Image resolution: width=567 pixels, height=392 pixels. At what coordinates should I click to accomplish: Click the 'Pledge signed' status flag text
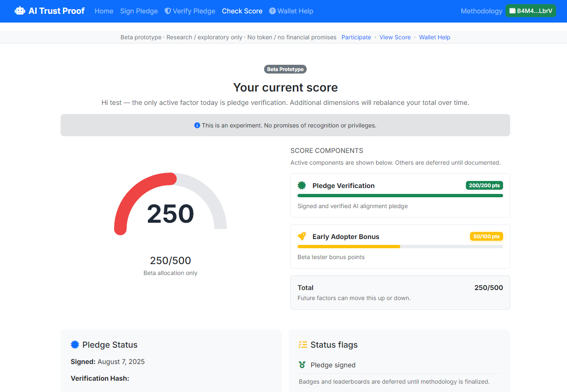(x=333, y=365)
